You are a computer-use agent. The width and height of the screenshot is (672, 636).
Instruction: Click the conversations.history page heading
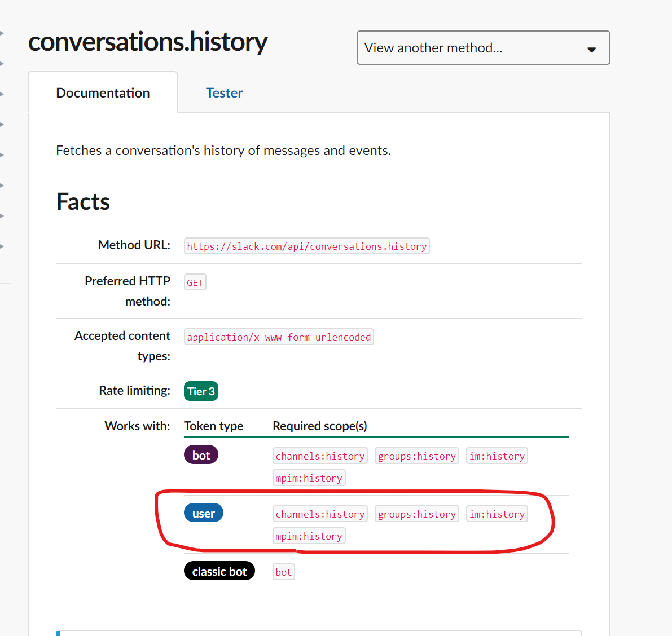point(148,42)
